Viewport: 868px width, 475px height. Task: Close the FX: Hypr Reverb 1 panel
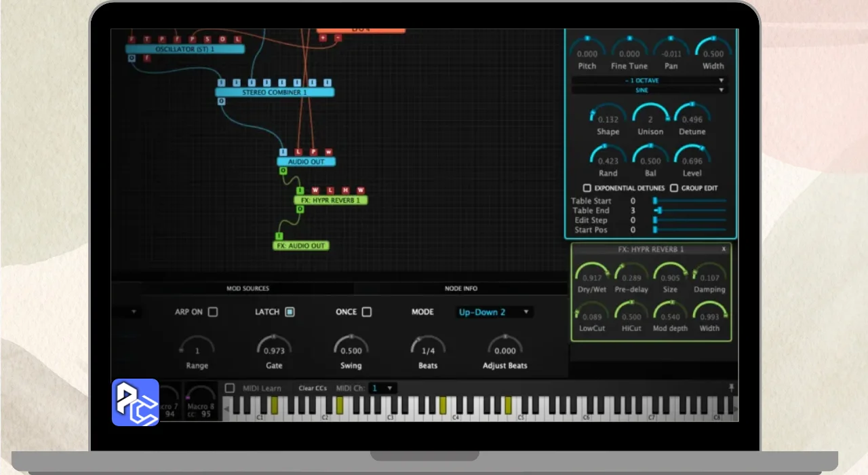point(724,249)
